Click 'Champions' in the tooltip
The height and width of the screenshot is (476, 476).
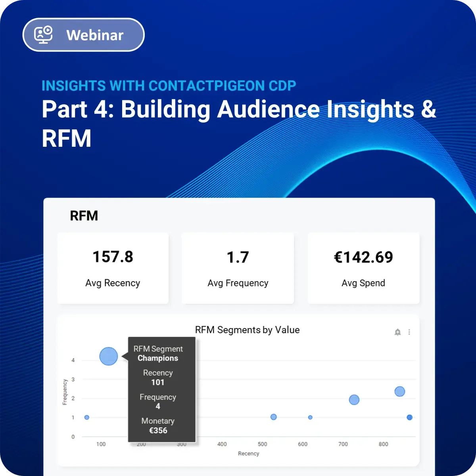(x=158, y=358)
